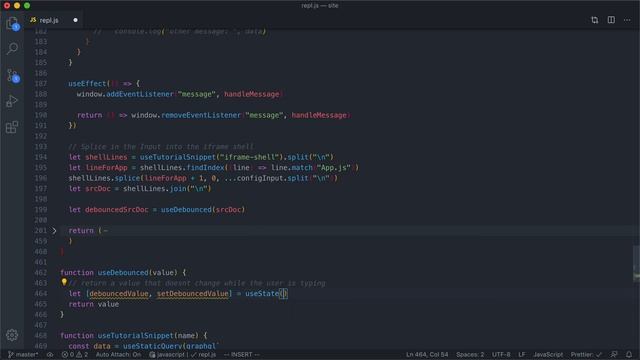This screenshot has height=360, width=640.
Task: Click removeEventListener on line 190
Action: point(201,116)
